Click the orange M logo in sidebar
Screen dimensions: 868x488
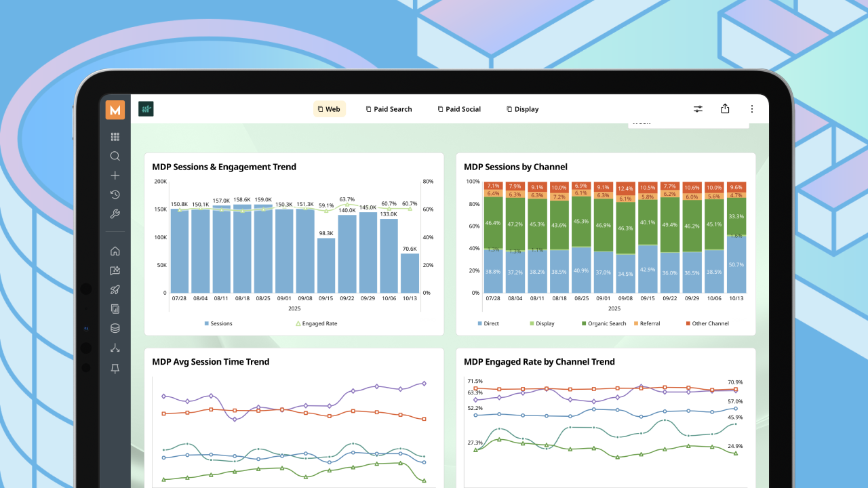[x=115, y=109]
